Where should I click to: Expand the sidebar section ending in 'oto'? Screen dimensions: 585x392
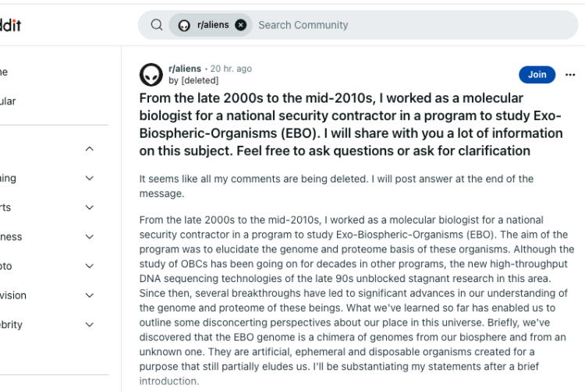point(90,266)
